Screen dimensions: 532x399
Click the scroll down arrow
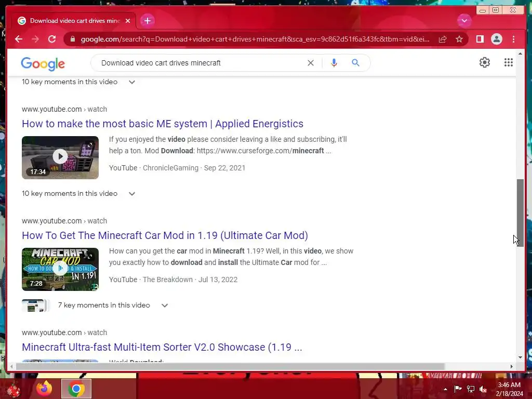520,357
